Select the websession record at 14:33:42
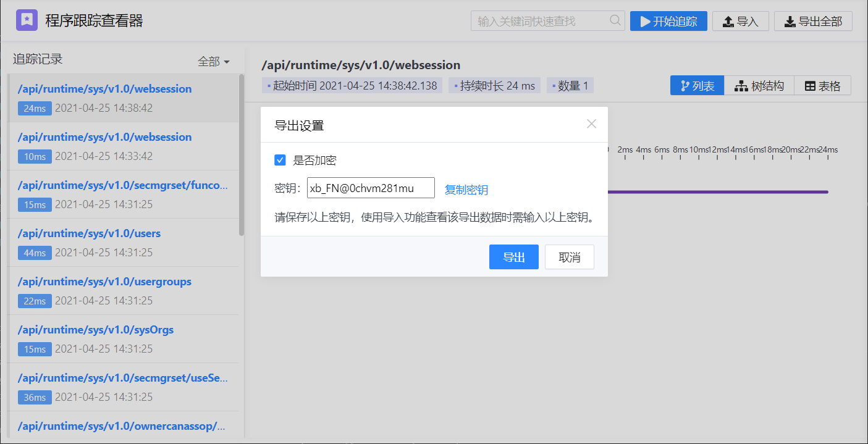 (123, 146)
